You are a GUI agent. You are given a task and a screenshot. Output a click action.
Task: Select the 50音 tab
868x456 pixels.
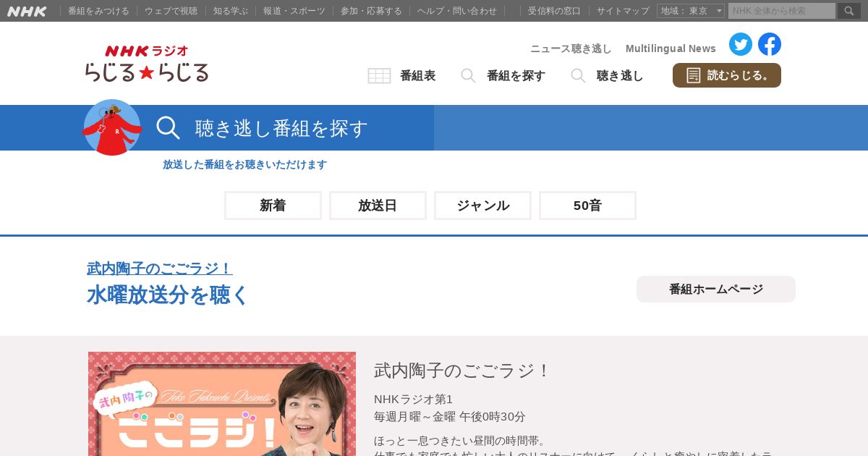[x=587, y=206]
